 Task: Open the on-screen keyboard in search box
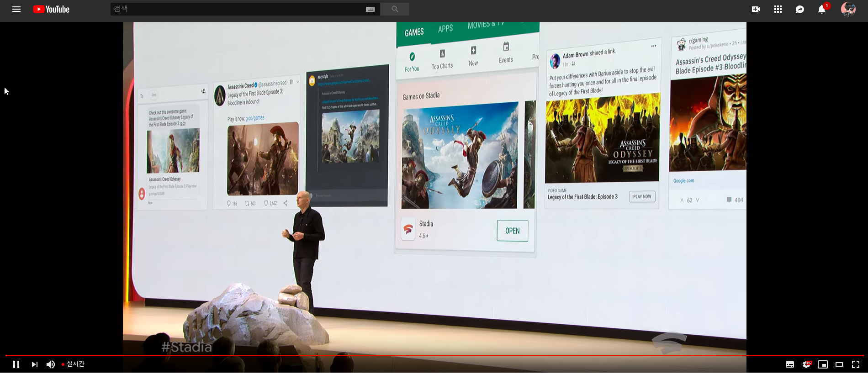click(x=370, y=9)
